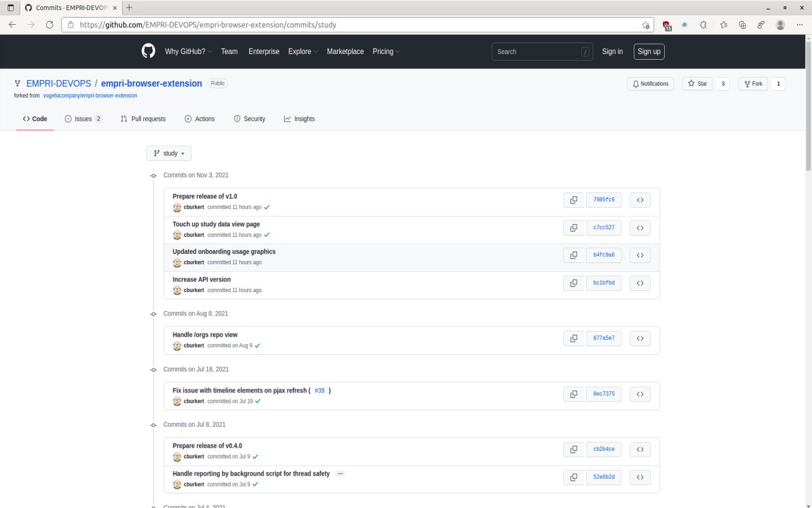This screenshot has width=812, height=508.
Task: Copy full SHA for commit 0ec7375
Action: tap(573, 394)
